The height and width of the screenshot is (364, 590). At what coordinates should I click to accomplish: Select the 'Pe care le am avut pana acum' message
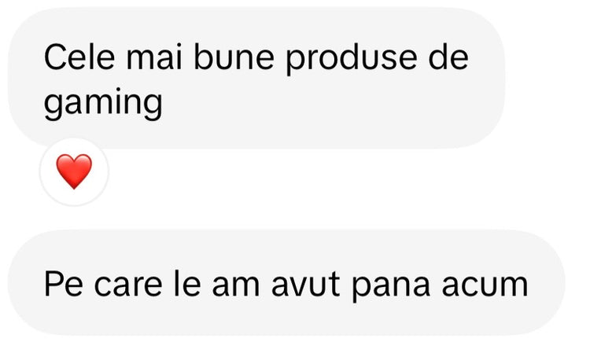[x=286, y=283]
